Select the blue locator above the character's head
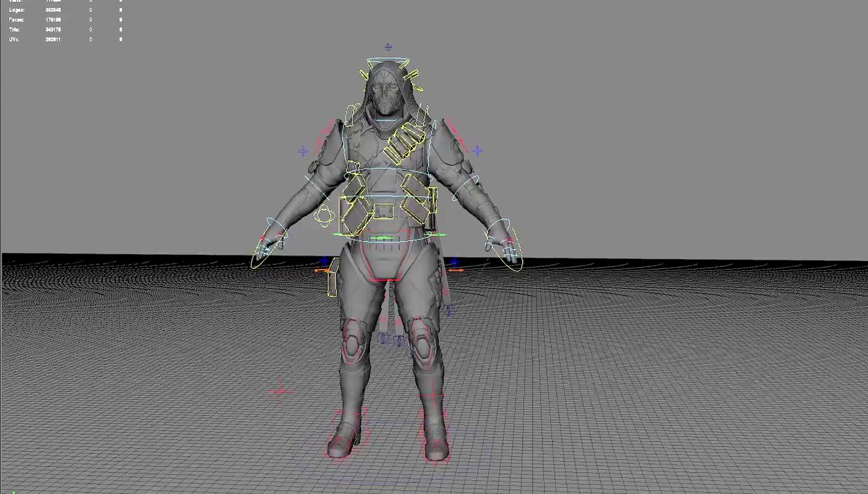 pos(388,47)
